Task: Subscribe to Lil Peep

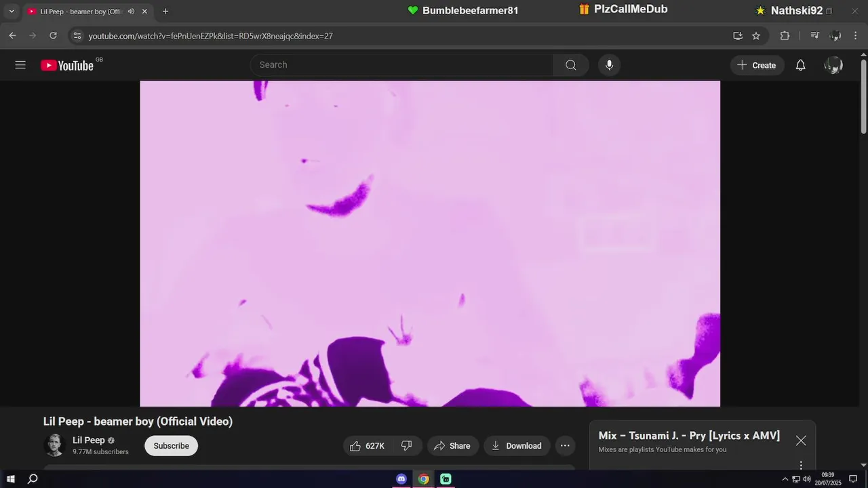Action: pos(171,446)
